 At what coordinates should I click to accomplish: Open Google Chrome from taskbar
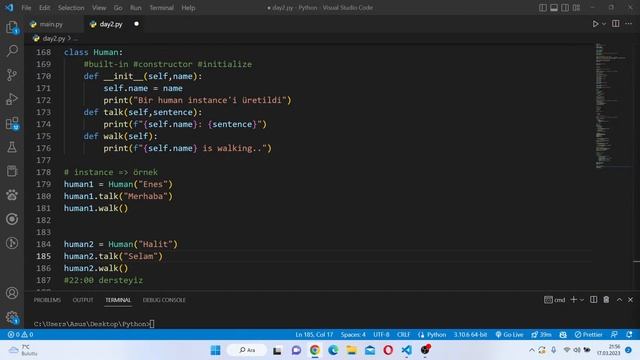pos(315,350)
